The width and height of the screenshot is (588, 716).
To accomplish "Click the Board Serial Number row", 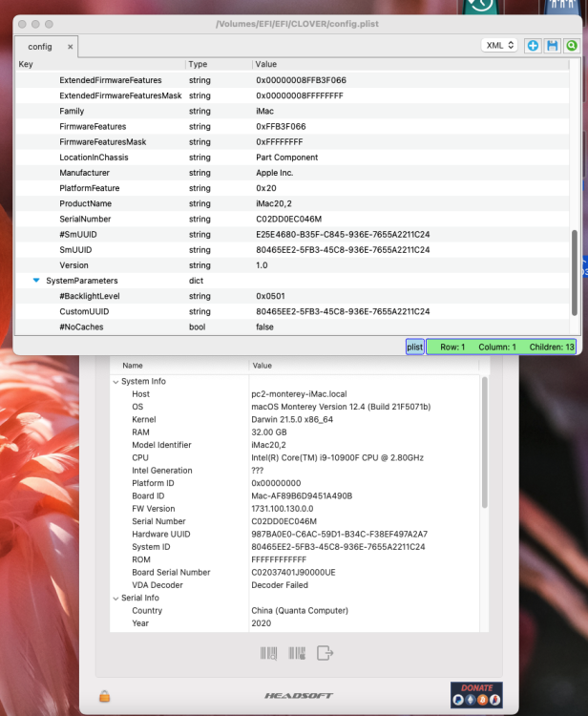I will point(295,573).
